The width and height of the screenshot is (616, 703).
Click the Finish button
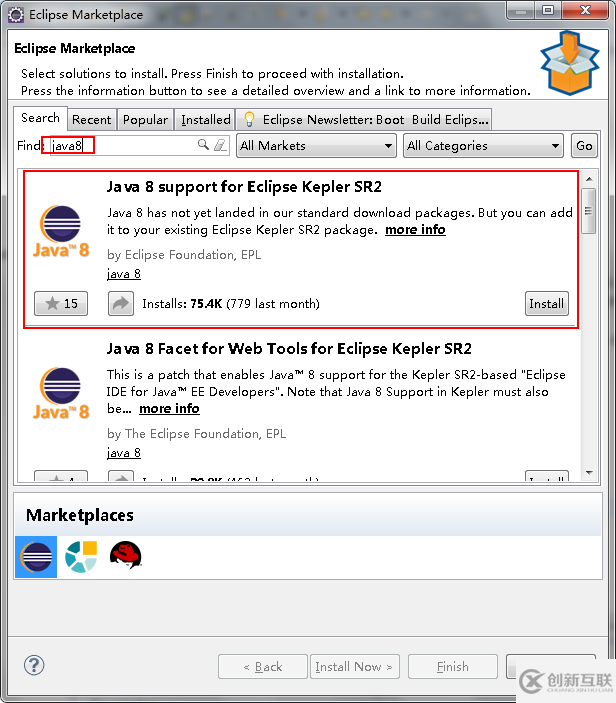(453, 667)
